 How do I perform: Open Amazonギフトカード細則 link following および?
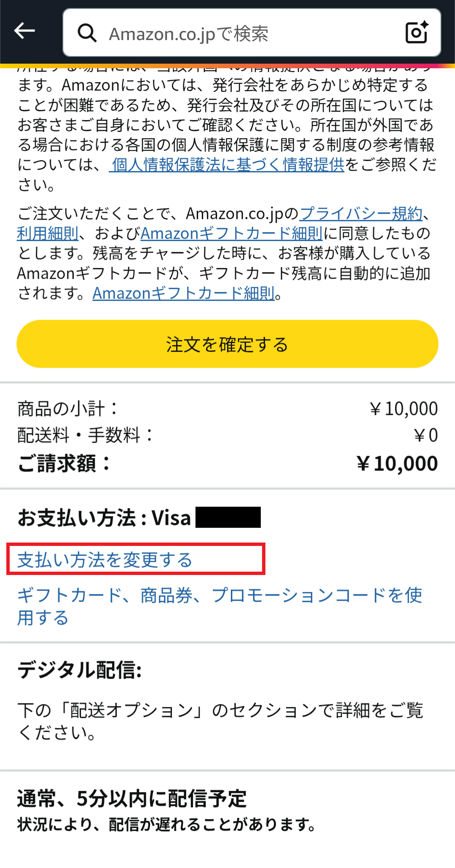pos(232,233)
